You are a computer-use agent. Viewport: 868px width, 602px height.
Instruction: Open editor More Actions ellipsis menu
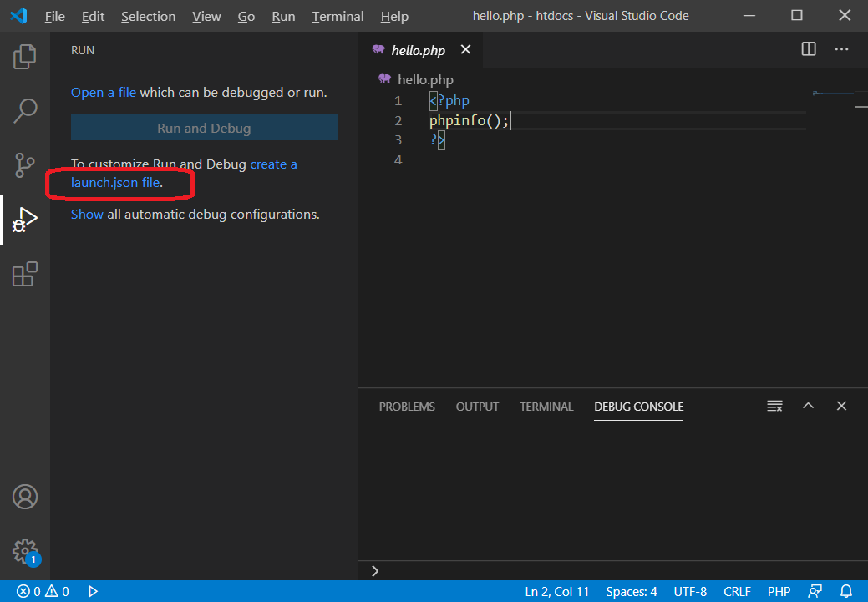(841, 49)
